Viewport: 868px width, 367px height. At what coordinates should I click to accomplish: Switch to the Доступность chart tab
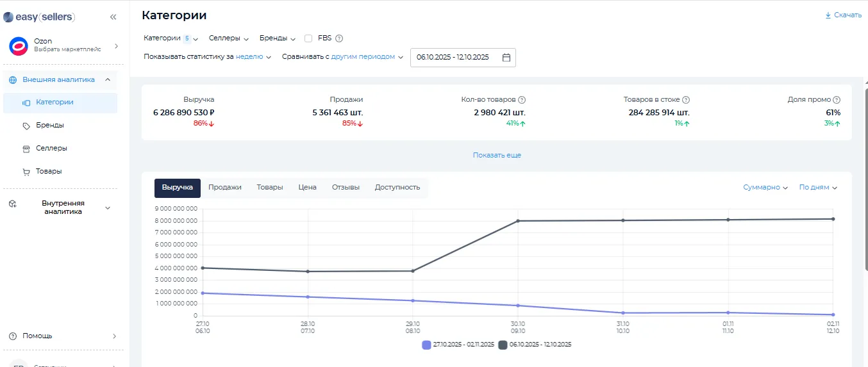point(397,188)
